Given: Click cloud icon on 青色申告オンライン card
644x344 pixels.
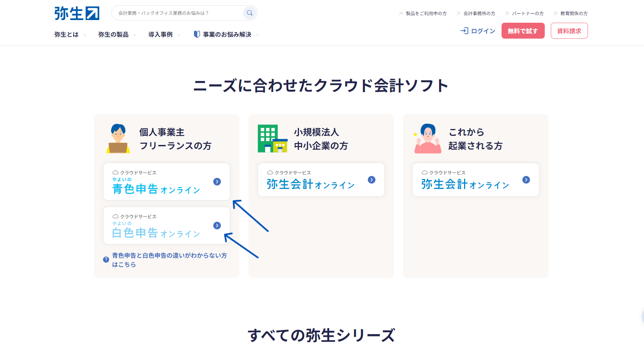Looking at the screenshot, I should 116,173.
